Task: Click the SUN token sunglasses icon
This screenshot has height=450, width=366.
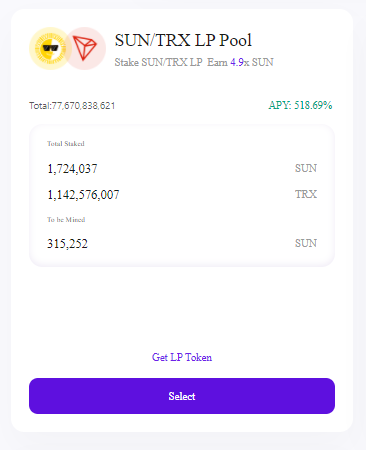Action: pyautogui.click(x=50, y=49)
